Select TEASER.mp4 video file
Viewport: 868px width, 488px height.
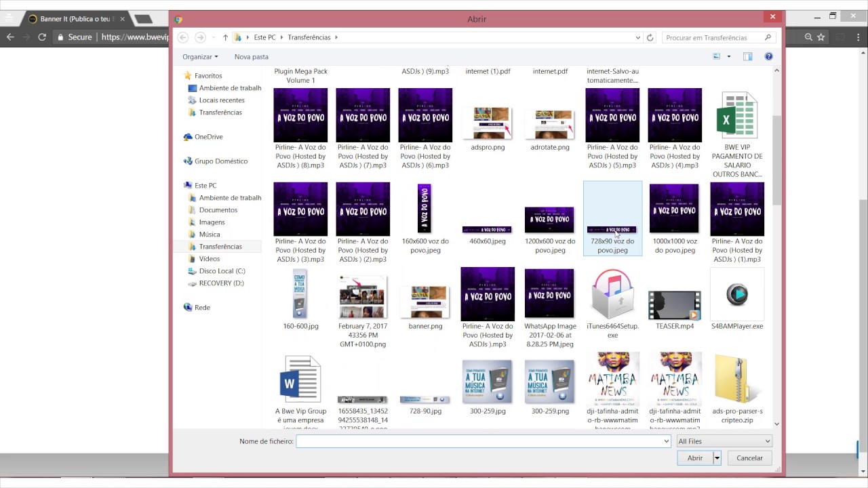point(675,305)
